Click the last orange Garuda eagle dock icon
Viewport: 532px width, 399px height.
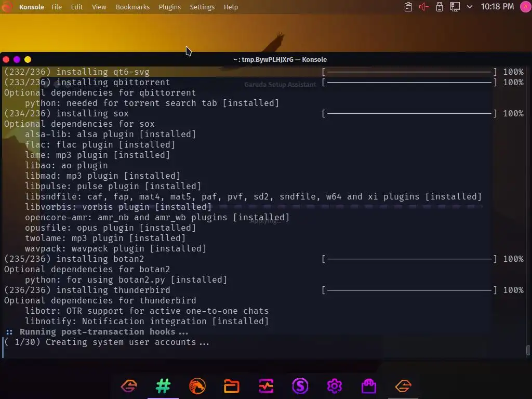click(x=403, y=386)
